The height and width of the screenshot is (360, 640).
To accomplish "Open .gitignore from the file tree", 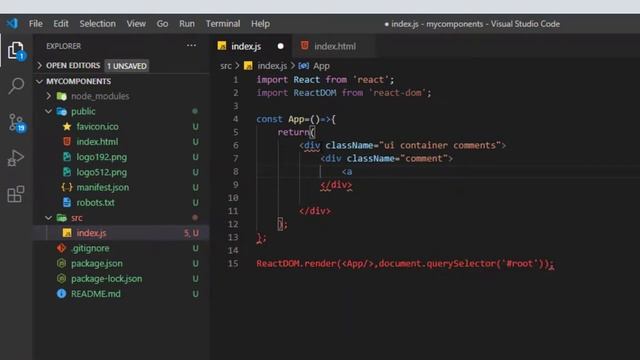I will [90, 248].
